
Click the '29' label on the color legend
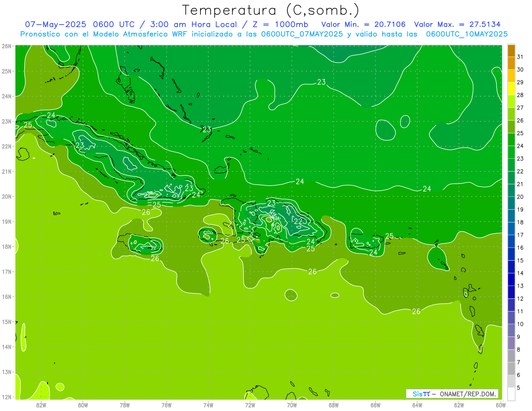[x=520, y=82]
